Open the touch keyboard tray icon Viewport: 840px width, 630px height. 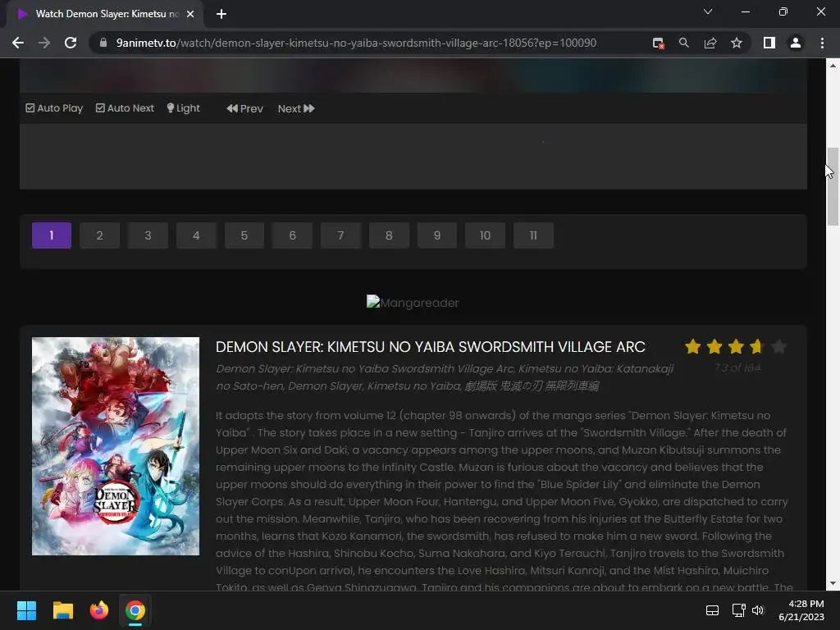pyautogui.click(x=712, y=610)
